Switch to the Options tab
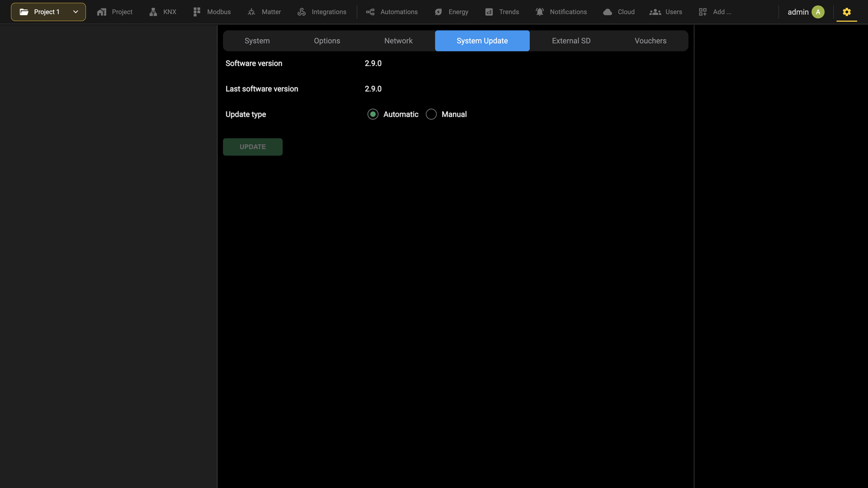868x488 pixels. pyautogui.click(x=327, y=41)
